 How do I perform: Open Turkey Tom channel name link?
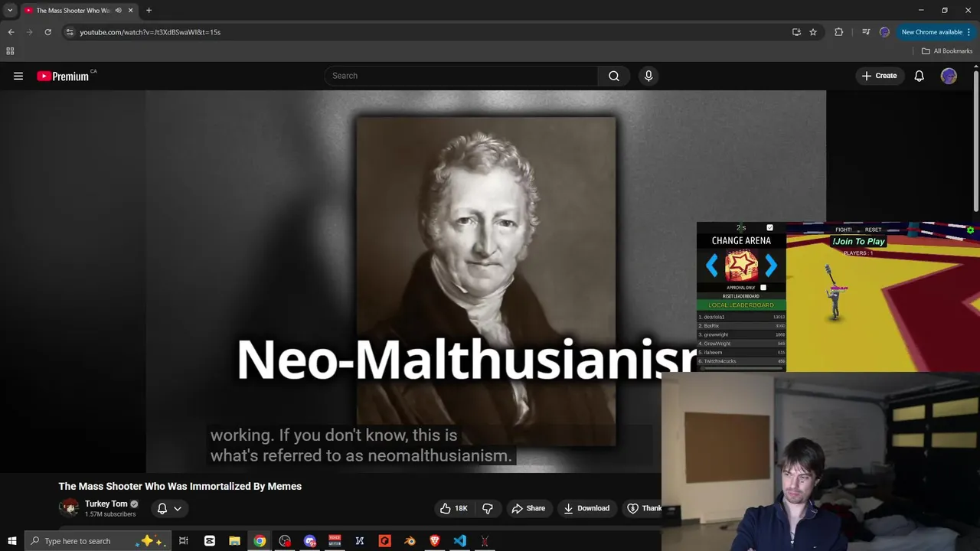point(106,504)
